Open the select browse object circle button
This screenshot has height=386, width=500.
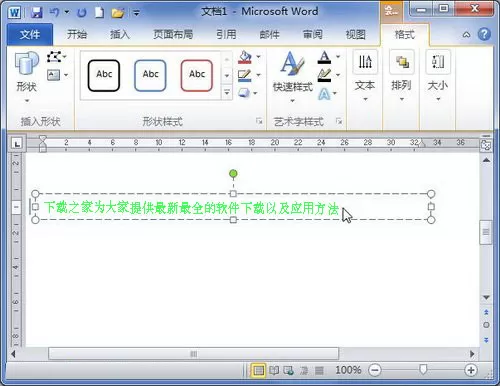[x=486, y=325]
